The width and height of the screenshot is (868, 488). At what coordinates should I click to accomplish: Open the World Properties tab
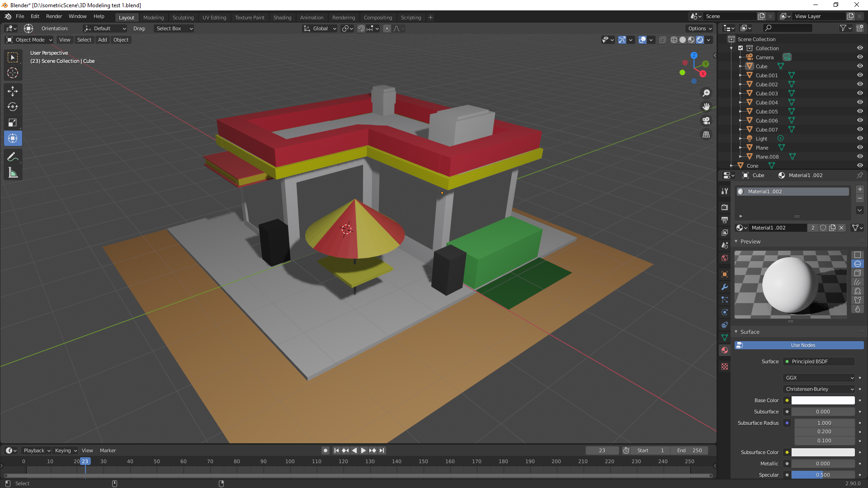tap(725, 258)
